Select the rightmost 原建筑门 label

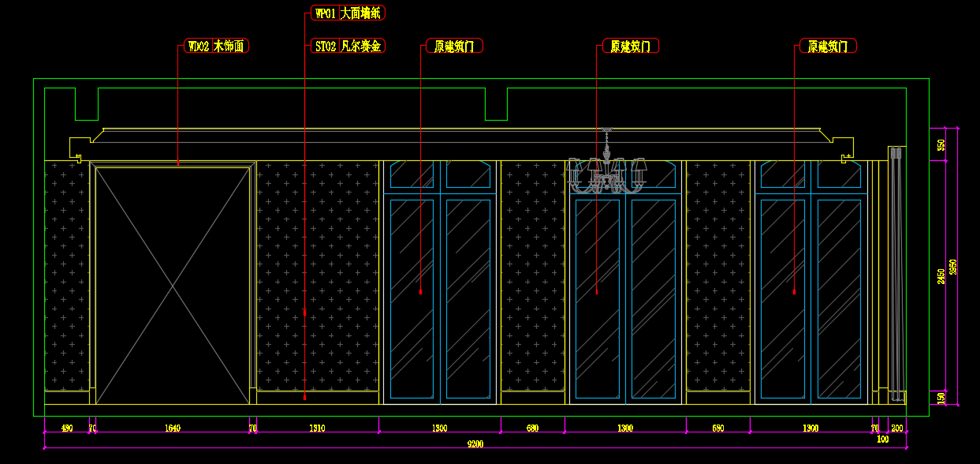coord(828,47)
